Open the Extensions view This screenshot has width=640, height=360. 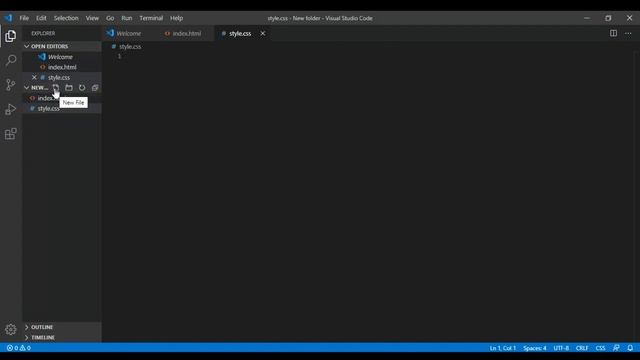click(11, 134)
